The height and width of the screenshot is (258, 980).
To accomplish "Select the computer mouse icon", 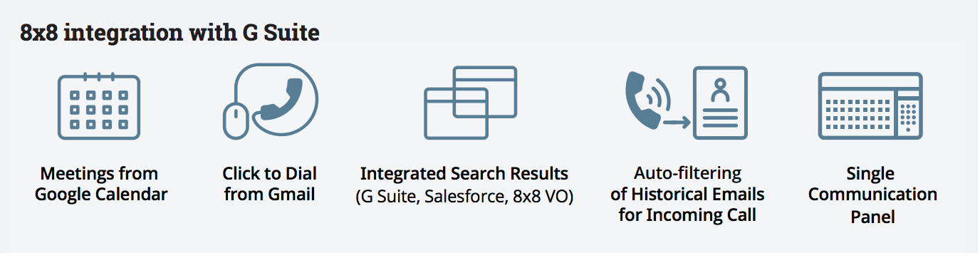I will (x=236, y=120).
